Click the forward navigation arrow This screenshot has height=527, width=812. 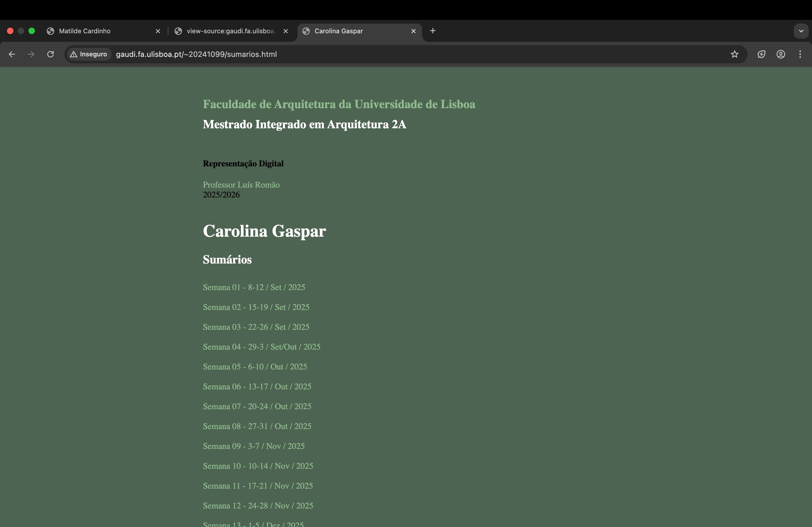(31, 54)
